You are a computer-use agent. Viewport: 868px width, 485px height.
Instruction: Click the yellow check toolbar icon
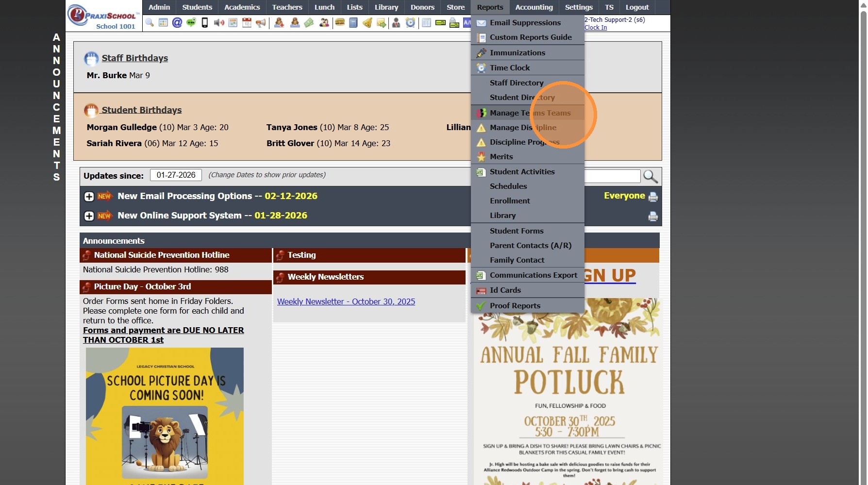(440, 23)
